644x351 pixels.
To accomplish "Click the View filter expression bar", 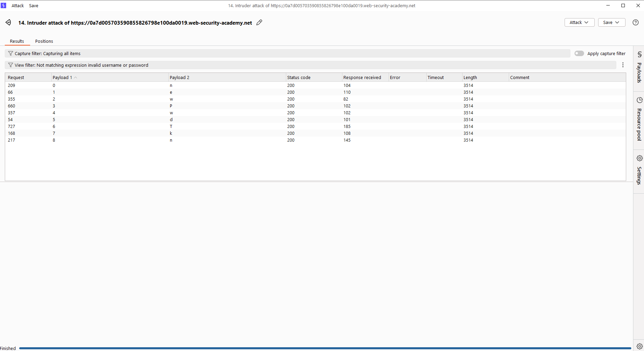I will click(308, 65).
